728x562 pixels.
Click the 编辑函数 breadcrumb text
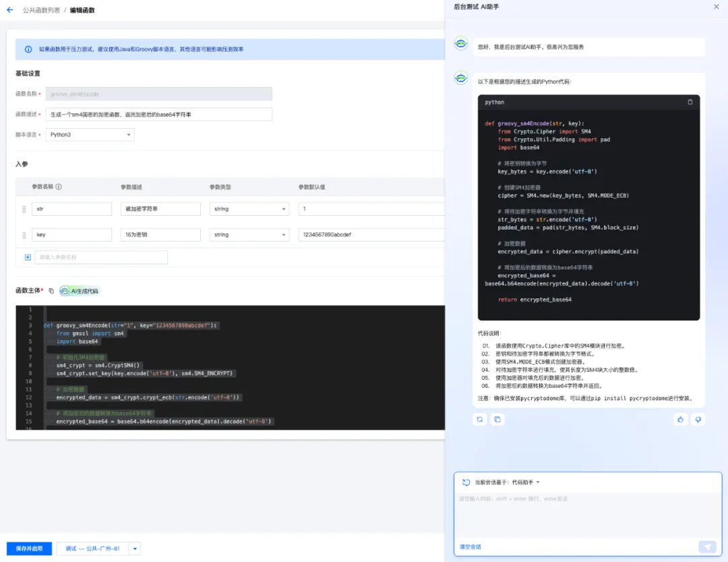(x=82, y=10)
